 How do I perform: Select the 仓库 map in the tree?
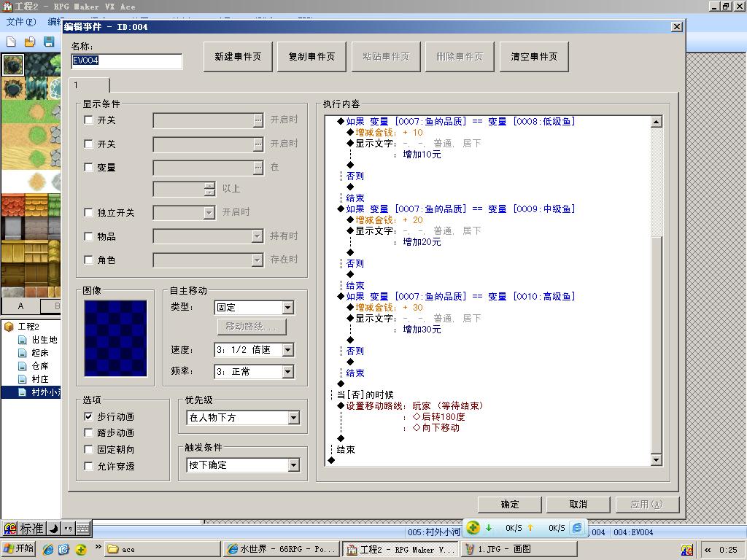(40, 366)
